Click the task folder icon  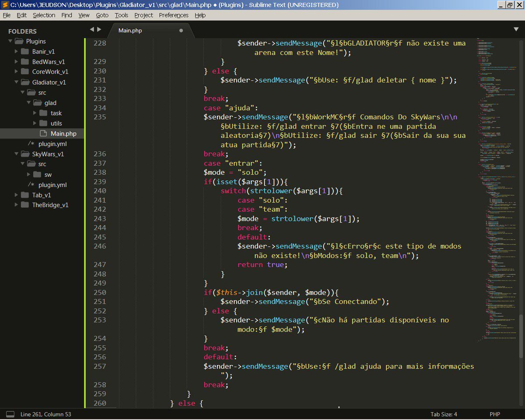click(43, 113)
